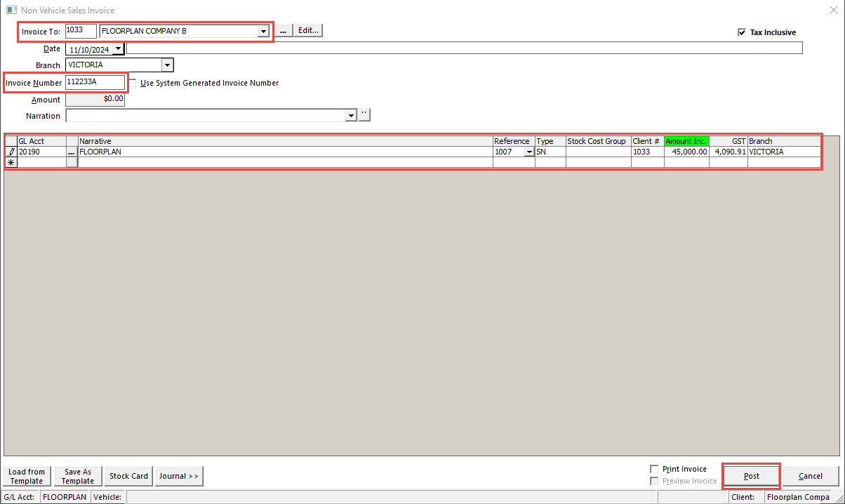Close the Non Vehicle Sales Invoice window
This screenshot has width=845, height=504.
click(831, 11)
